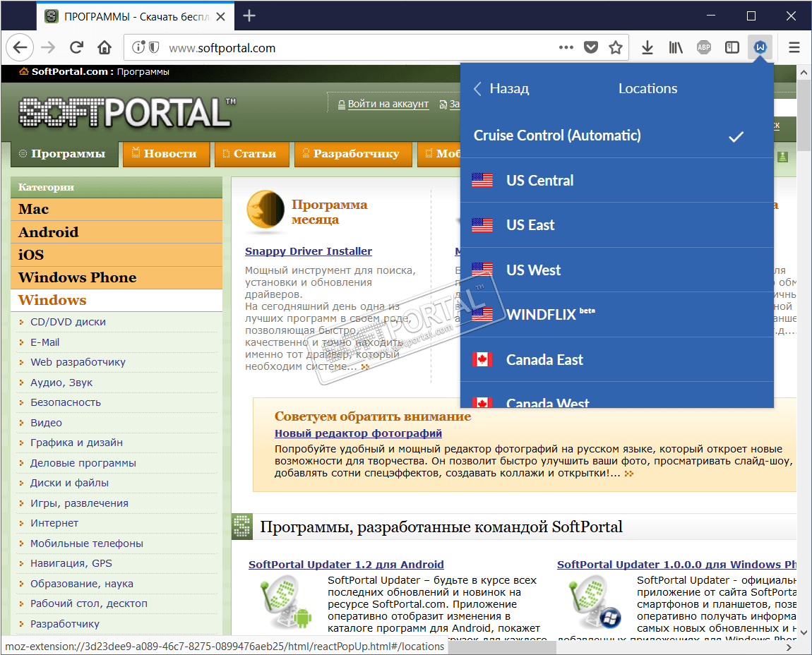The image size is (812, 655).
Task: Open SoftPortal Updater 1.2 для Android link
Action: point(346,565)
